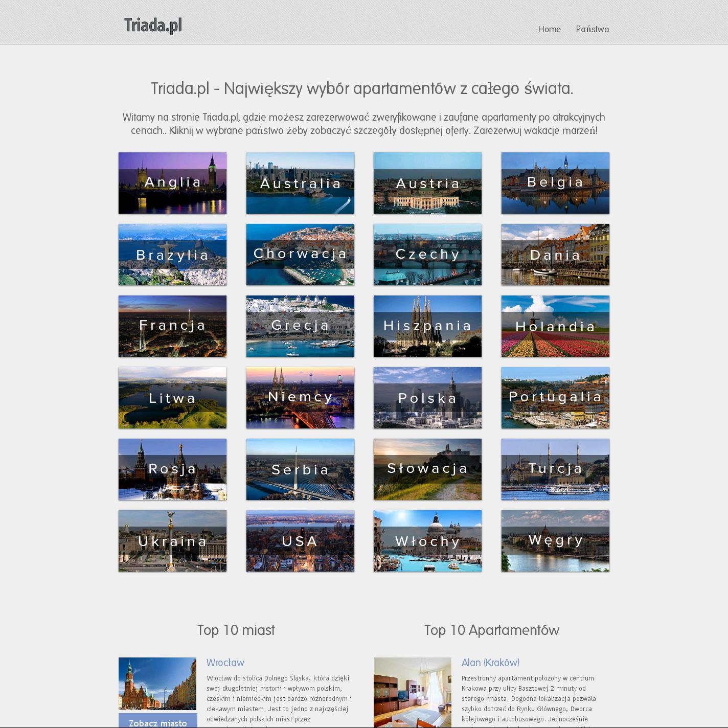Click the Top 10 miast heading

236,630
